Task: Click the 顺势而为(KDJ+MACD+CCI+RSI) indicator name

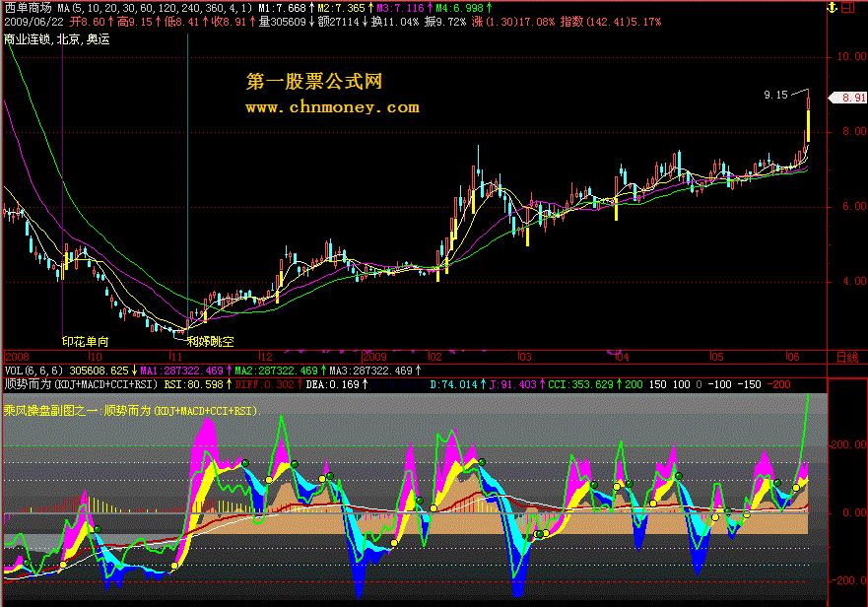Action: tap(81, 384)
